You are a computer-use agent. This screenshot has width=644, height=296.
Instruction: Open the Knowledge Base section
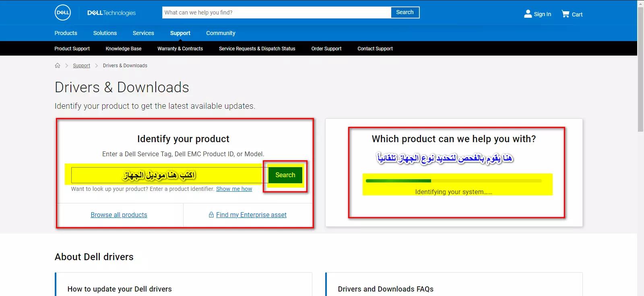click(124, 48)
